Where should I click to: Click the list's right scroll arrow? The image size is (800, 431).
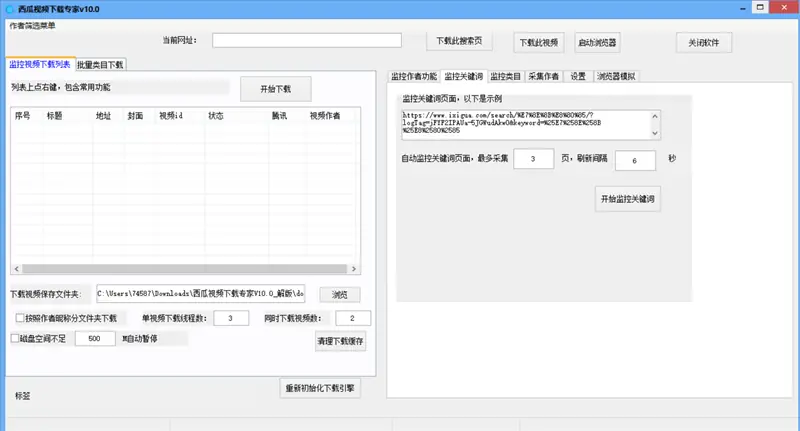click(x=354, y=269)
